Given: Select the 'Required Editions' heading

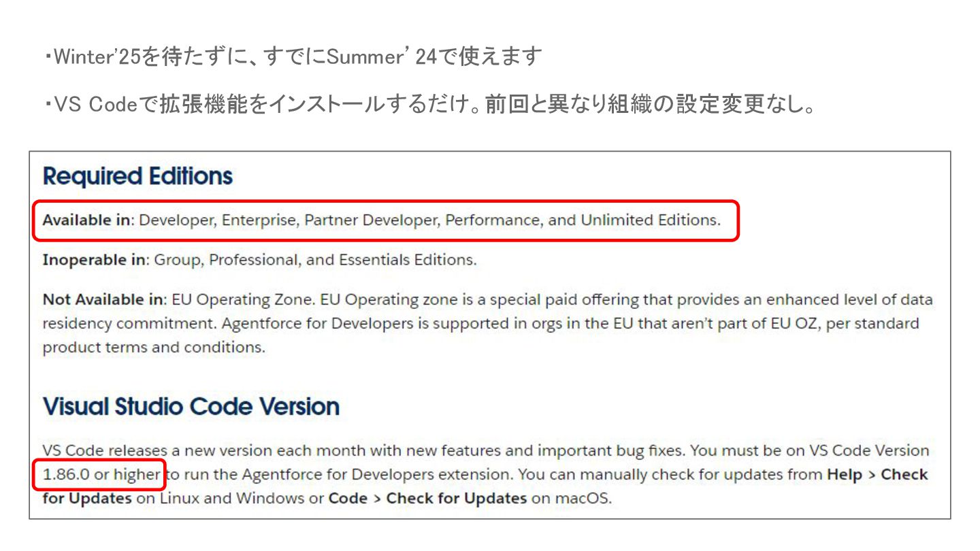Looking at the screenshot, I should [x=137, y=176].
